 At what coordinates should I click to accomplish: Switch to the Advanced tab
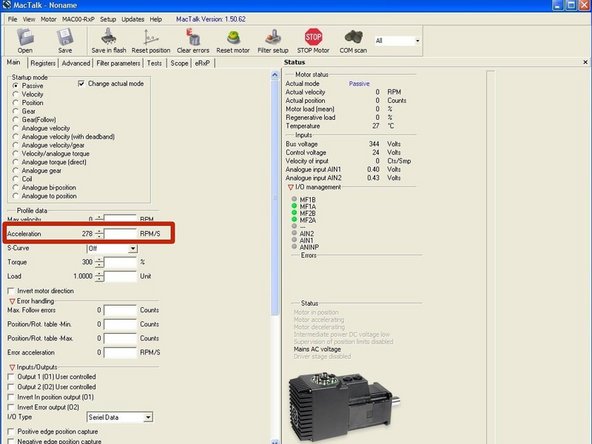coord(76,63)
